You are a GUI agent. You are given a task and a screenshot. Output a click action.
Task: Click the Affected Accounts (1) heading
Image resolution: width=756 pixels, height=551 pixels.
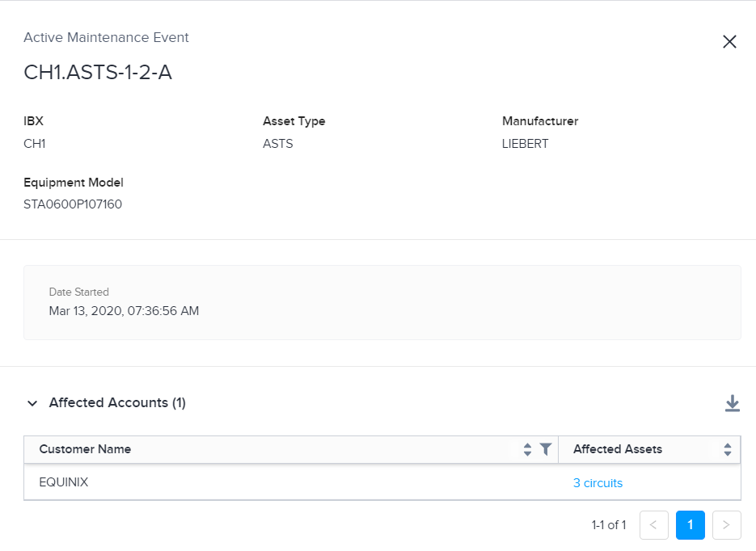[117, 402]
